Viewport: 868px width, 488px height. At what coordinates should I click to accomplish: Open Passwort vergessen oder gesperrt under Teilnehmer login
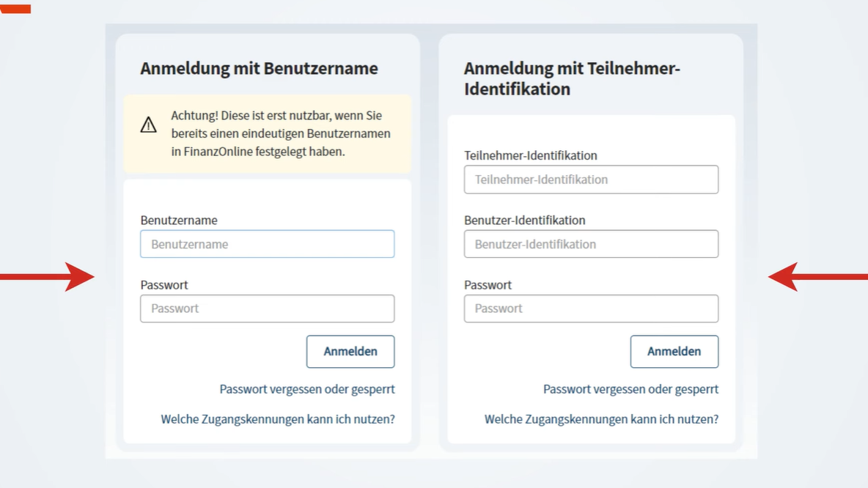click(x=630, y=389)
